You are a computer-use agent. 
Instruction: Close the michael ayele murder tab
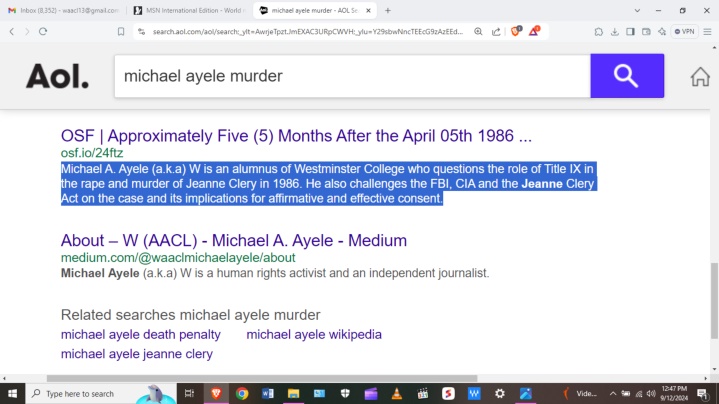point(368,11)
